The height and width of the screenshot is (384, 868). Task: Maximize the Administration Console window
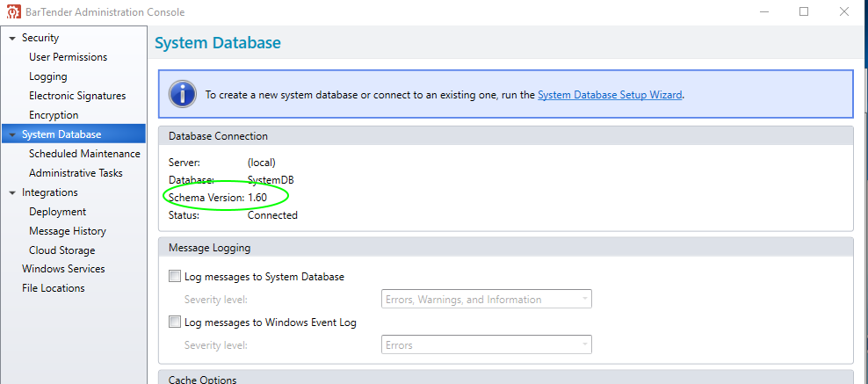804,11
